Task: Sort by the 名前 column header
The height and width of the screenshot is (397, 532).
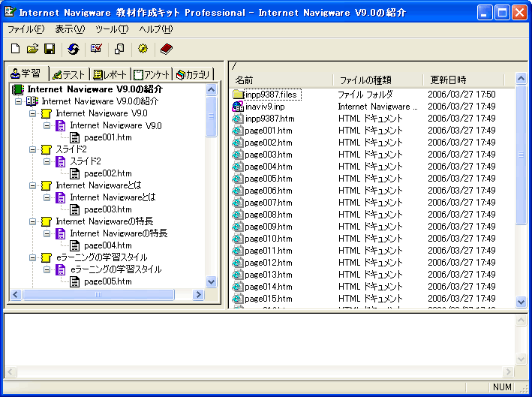Action: coord(282,80)
